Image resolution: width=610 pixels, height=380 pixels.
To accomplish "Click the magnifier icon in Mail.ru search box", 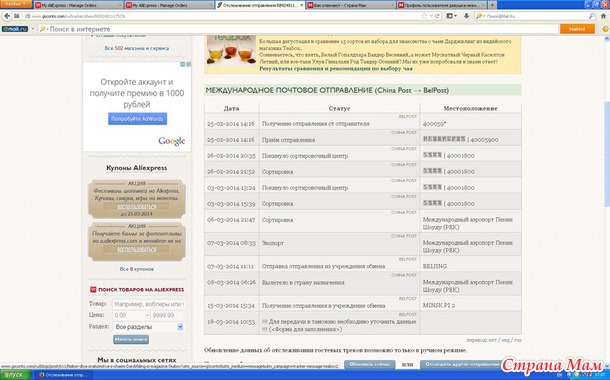I will pyautogui.click(x=591, y=16).
